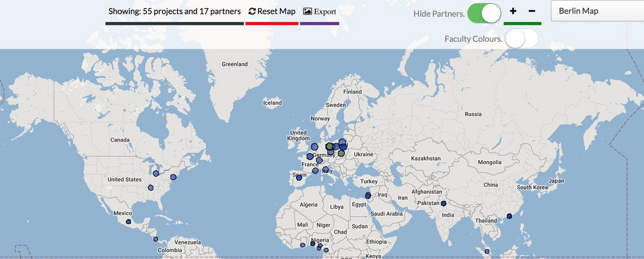Click the Reset Map refresh icon
Image resolution: width=644 pixels, height=259 pixels.
252,12
